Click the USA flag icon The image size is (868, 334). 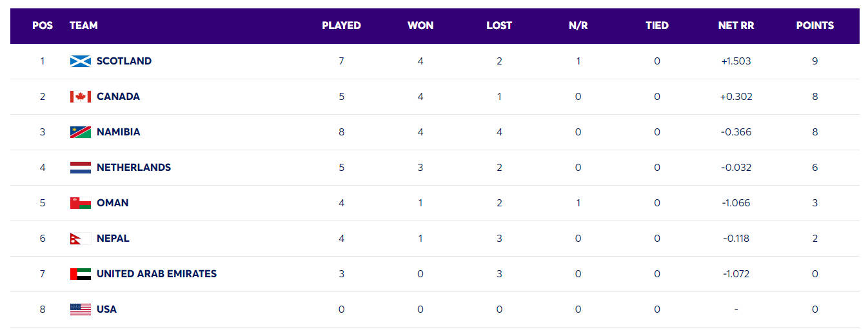click(x=80, y=309)
